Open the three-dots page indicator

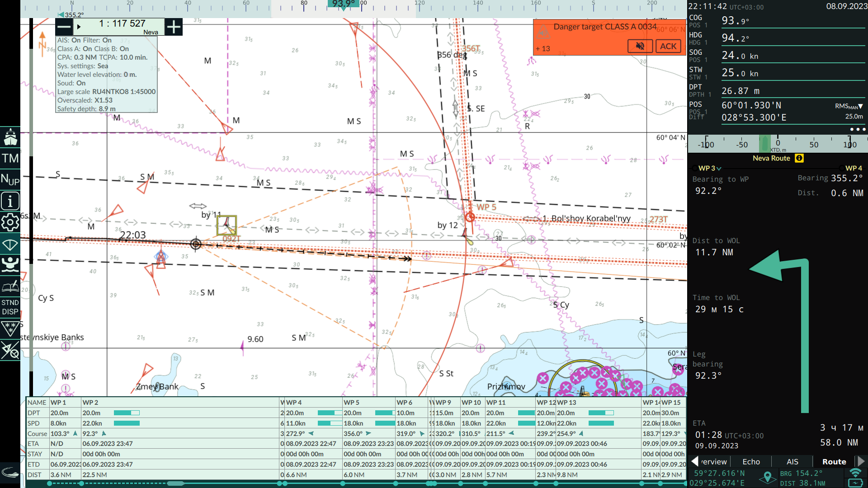click(858, 129)
